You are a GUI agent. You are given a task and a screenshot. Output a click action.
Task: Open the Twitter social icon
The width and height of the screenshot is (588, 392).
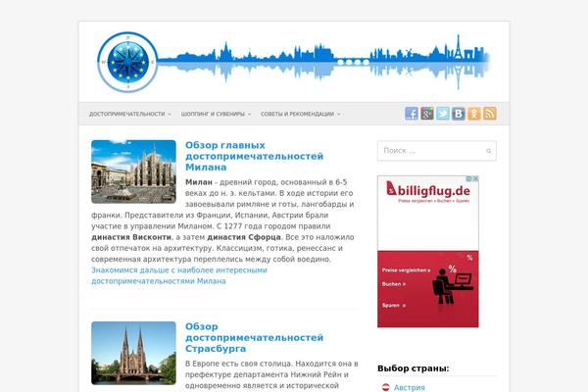tap(443, 114)
